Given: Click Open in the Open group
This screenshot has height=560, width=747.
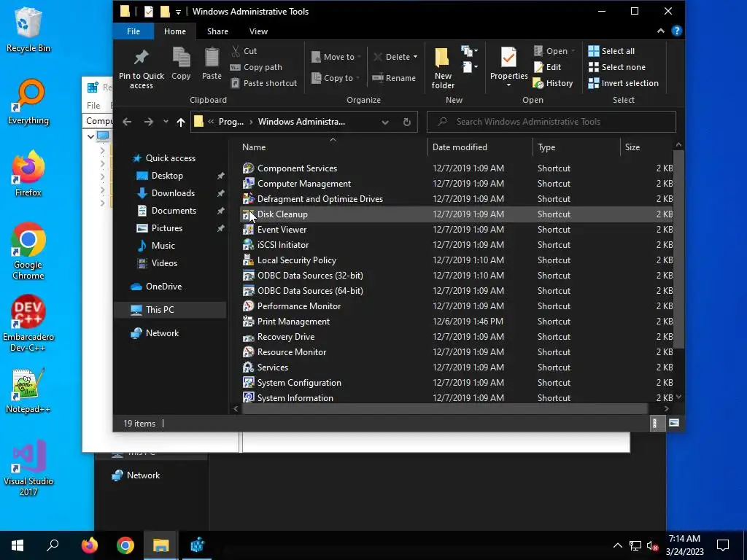Looking at the screenshot, I should coord(554,51).
